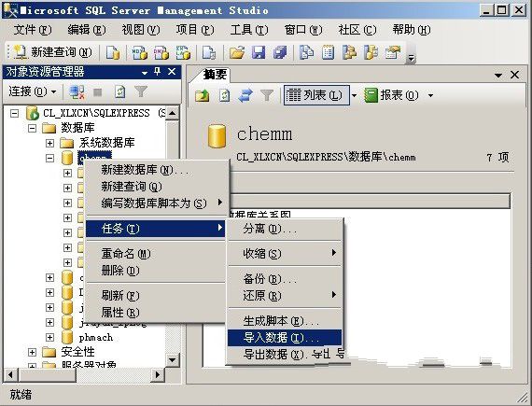
Task: Toggle the List (列表) view button
Action: (316, 95)
